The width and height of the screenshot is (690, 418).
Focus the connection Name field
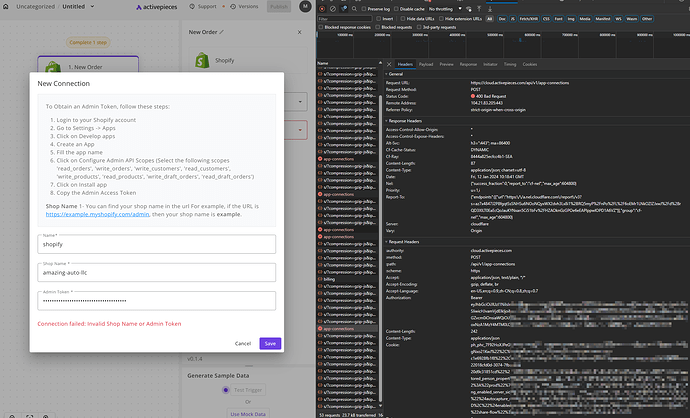pos(157,244)
